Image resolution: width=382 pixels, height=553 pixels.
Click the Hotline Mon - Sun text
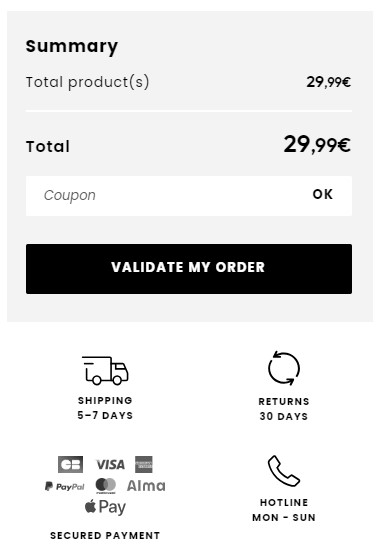(284, 510)
